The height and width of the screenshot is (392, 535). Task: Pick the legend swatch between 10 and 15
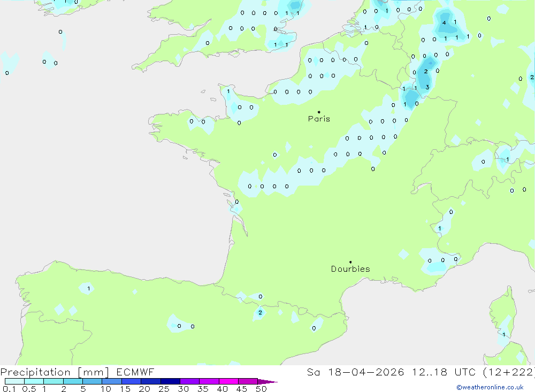pos(112,381)
